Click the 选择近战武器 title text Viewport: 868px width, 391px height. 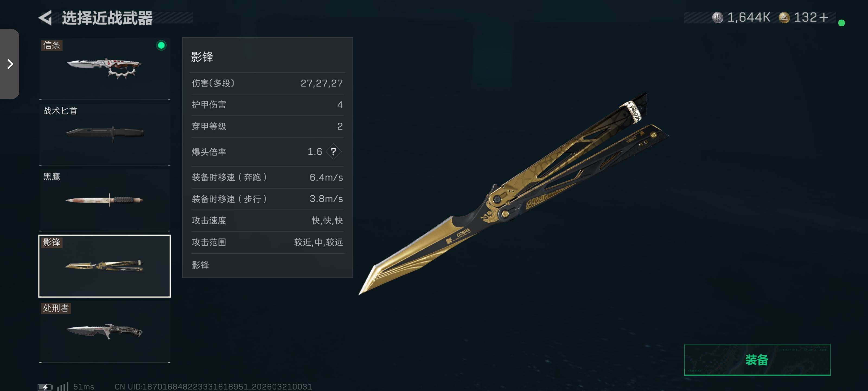(107, 18)
